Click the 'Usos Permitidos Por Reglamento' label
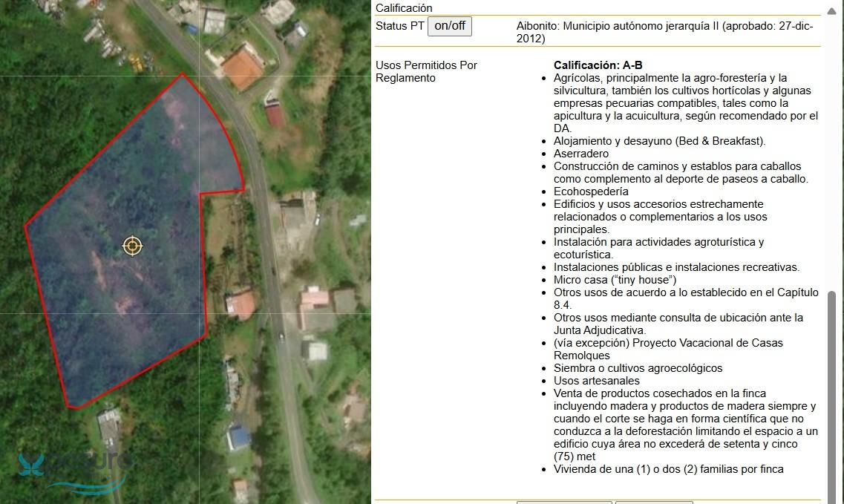 tap(426, 71)
